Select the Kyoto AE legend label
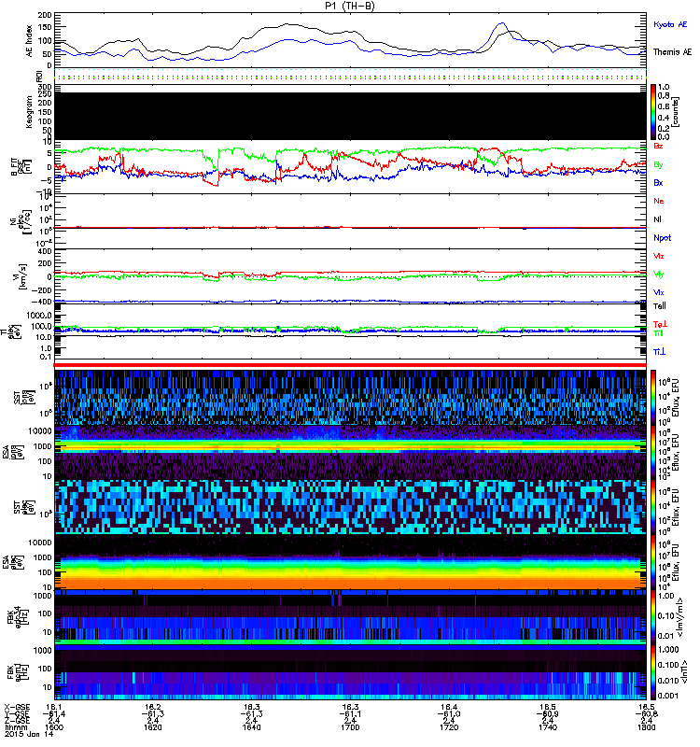Viewport: 700px width, 747px height. 670,24
